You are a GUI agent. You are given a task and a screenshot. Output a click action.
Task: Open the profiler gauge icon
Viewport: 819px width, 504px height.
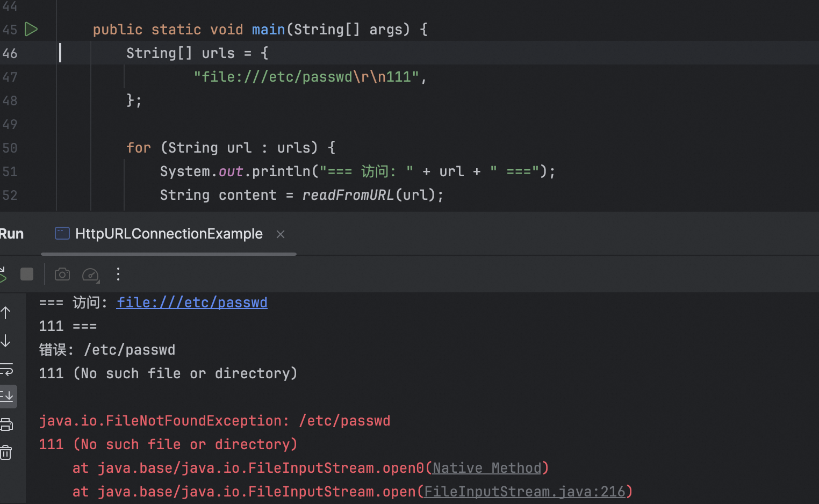(90, 275)
